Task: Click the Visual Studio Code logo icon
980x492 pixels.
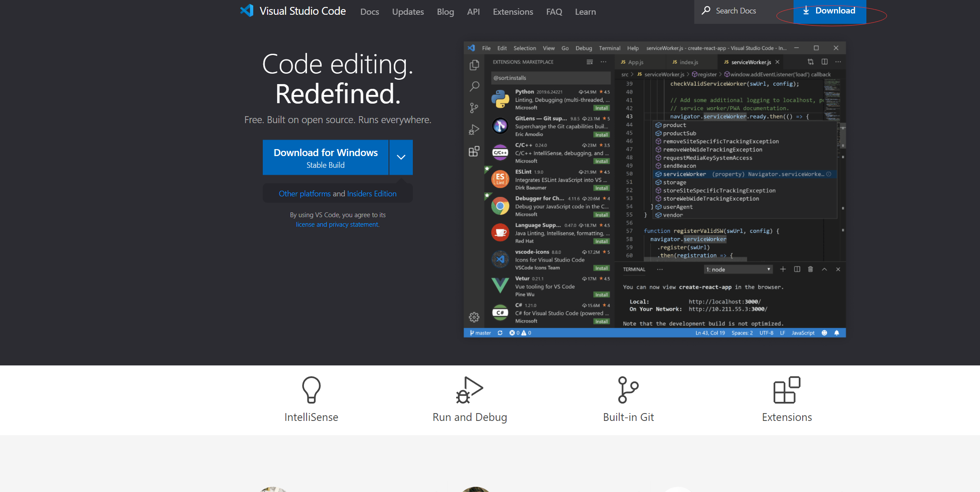Action: tap(247, 11)
